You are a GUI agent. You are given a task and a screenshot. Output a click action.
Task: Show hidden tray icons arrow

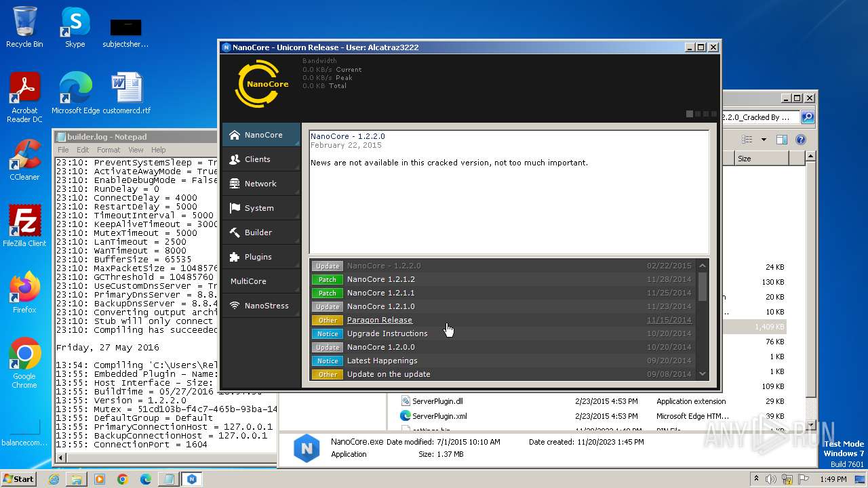point(756,479)
